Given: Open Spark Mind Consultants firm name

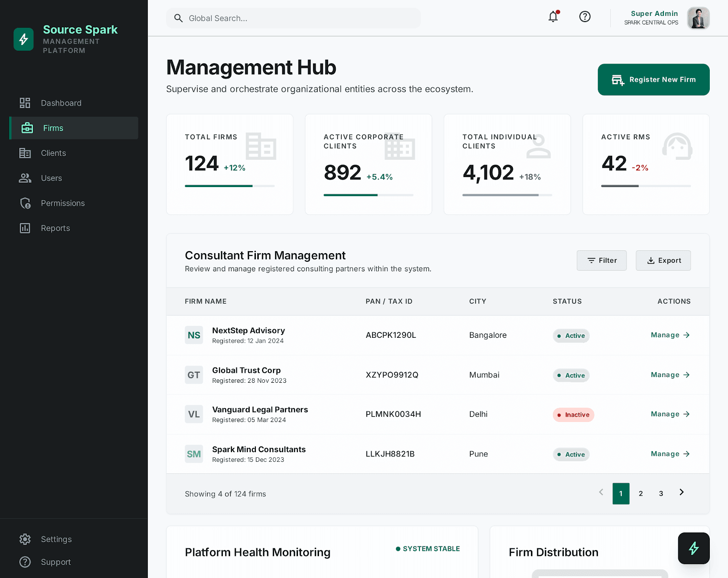Looking at the screenshot, I should click(259, 449).
